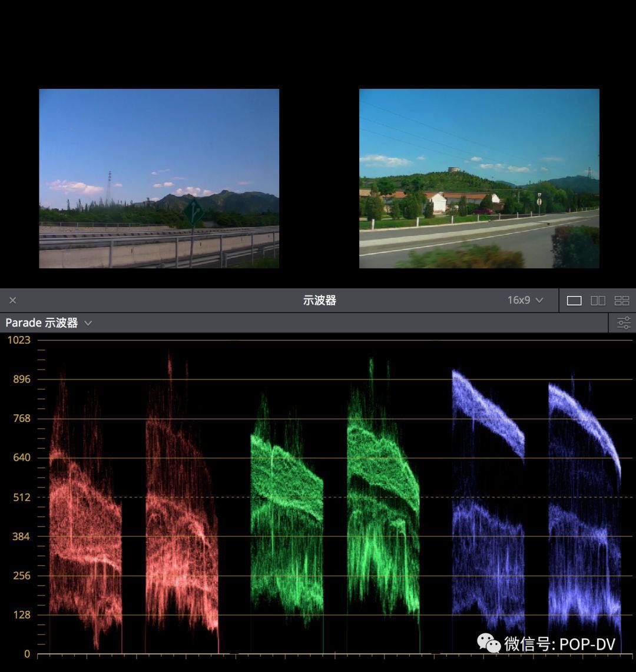This screenshot has width=636, height=672.
Task: Click the 512 midpoint scale label
Action: click(21, 497)
